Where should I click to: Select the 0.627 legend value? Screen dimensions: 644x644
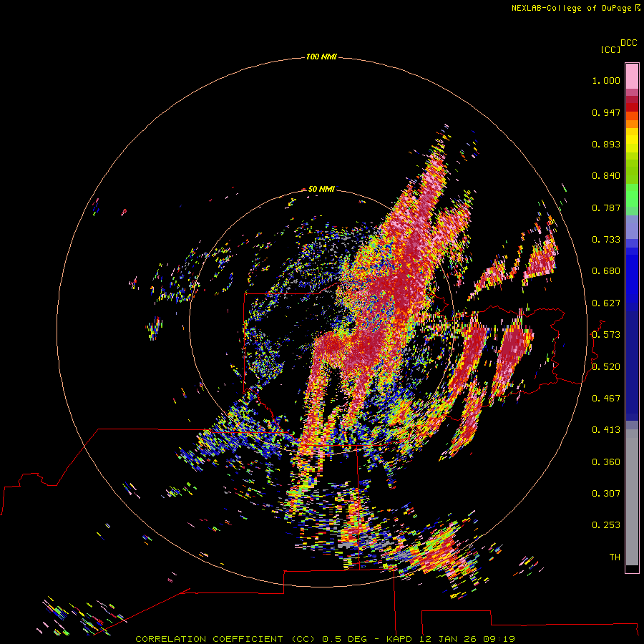pyautogui.click(x=606, y=303)
